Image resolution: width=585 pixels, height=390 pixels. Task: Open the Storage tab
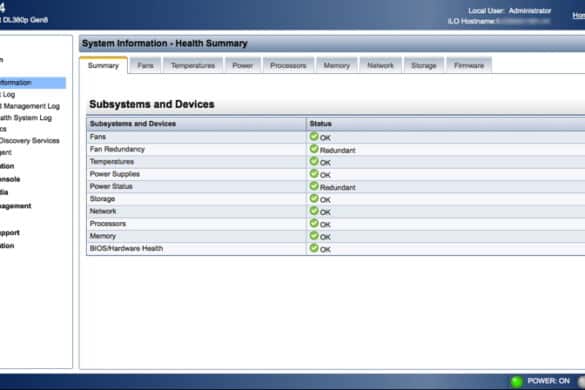(x=423, y=65)
